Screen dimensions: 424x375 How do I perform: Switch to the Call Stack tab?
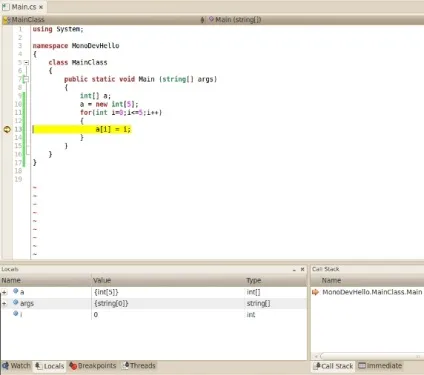pyautogui.click(x=333, y=366)
